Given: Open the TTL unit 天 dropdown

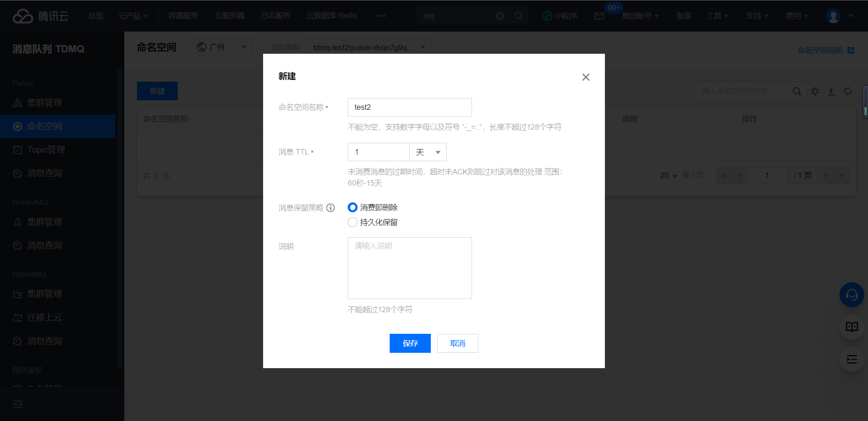Looking at the screenshot, I should click(x=427, y=152).
